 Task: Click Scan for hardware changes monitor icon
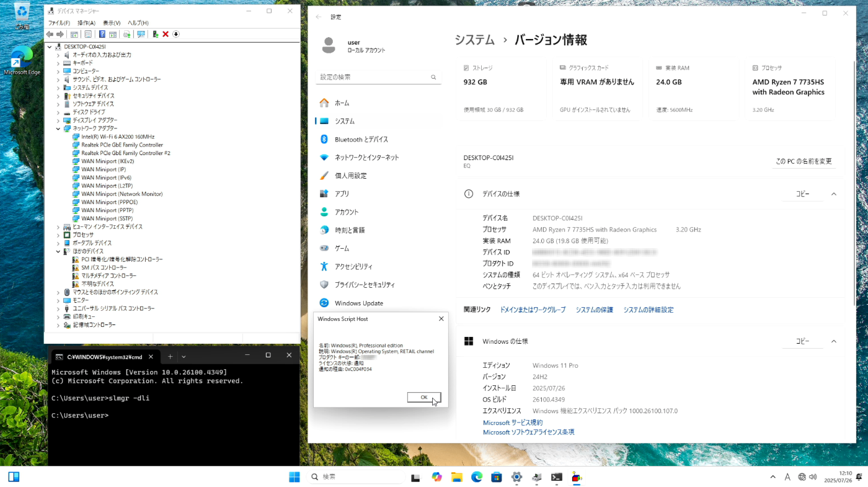tap(141, 34)
